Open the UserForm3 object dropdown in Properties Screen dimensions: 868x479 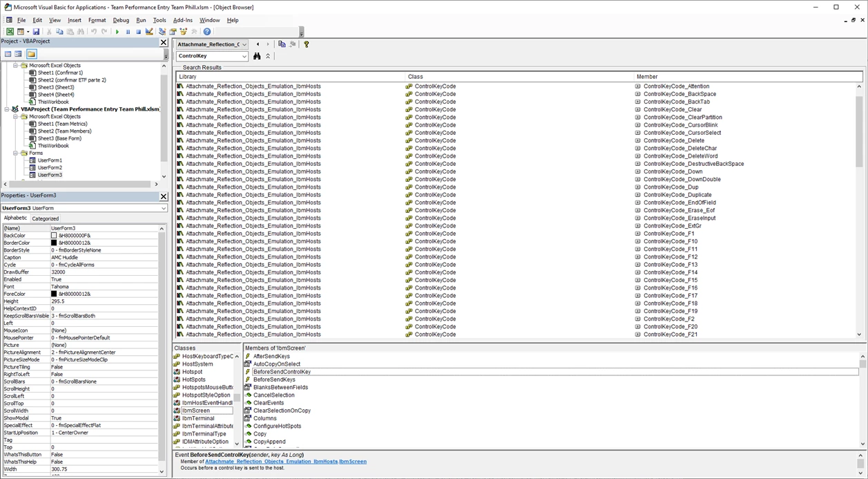tap(164, 208)
